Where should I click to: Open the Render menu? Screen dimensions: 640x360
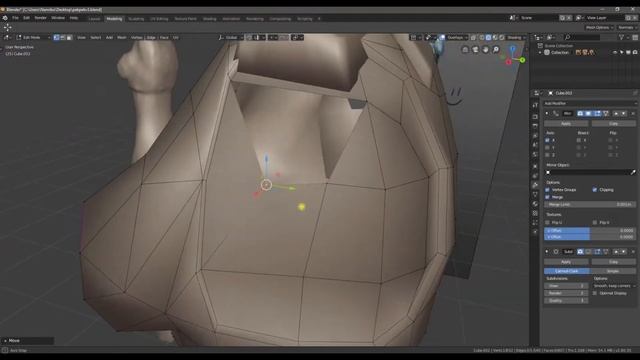[x=40, y=18]
